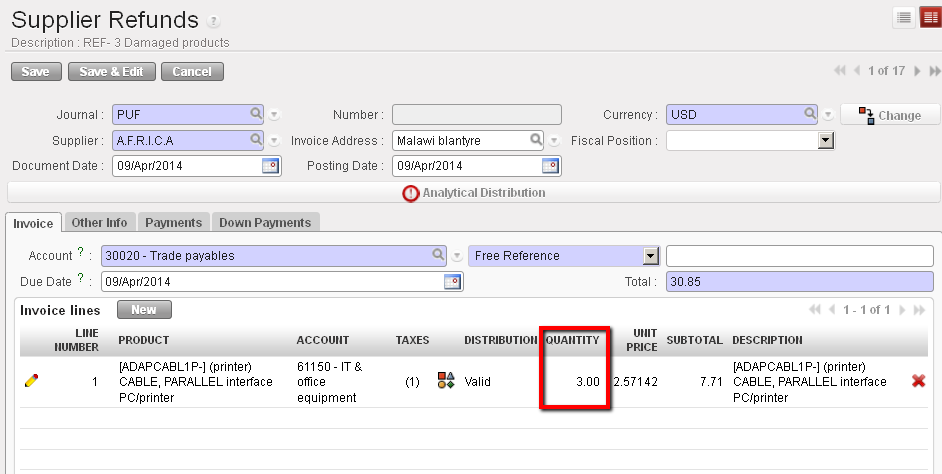Delete invoice line with red X icon
Viewport: 942px width, 474px height.
[x=918, y=381]
